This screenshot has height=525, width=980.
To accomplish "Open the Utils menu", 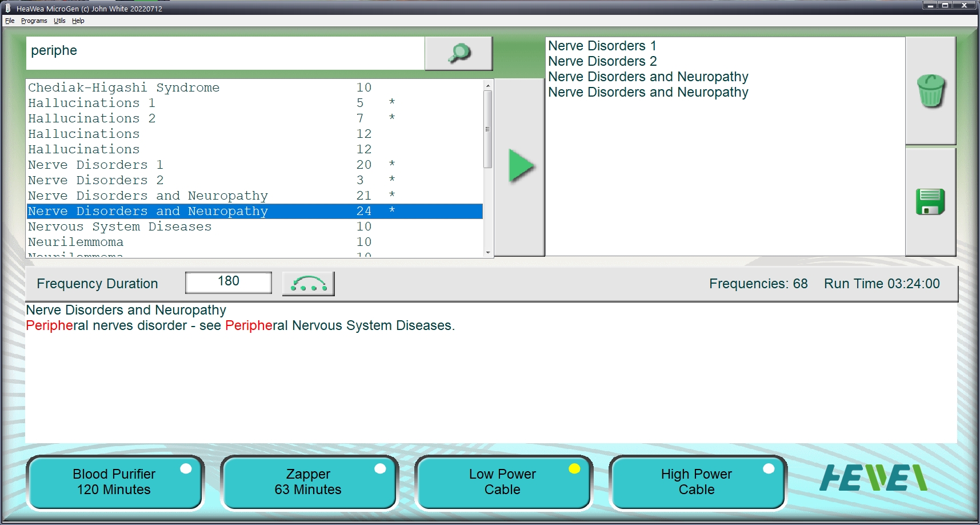I will (59, 21).
